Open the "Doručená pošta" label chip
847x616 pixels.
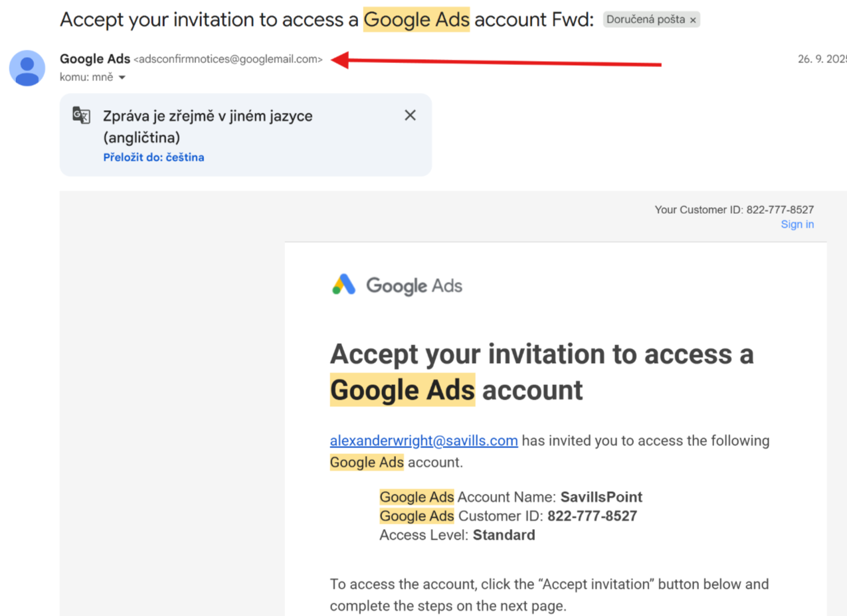(646, 20)
